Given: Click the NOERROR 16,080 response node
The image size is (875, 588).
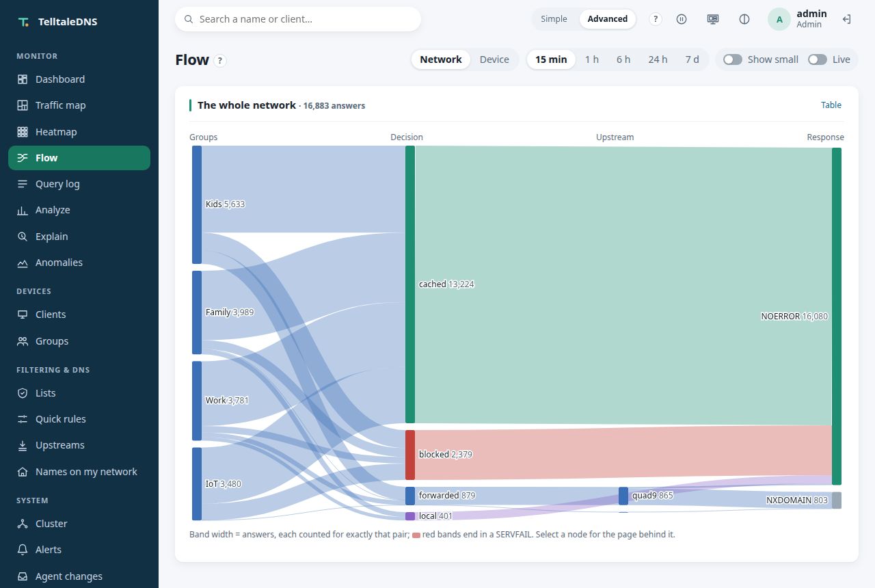Looking at the screenshot, I should point(837,317).
